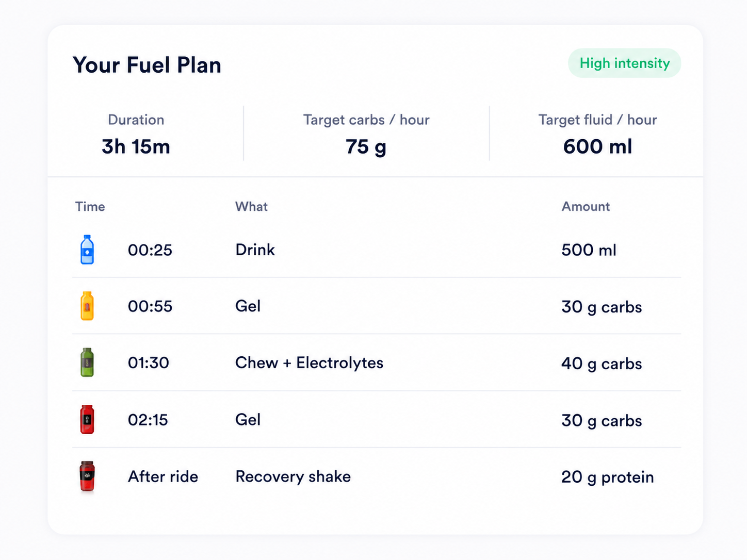Click the 40 g carbs amount

click(602, 364)
